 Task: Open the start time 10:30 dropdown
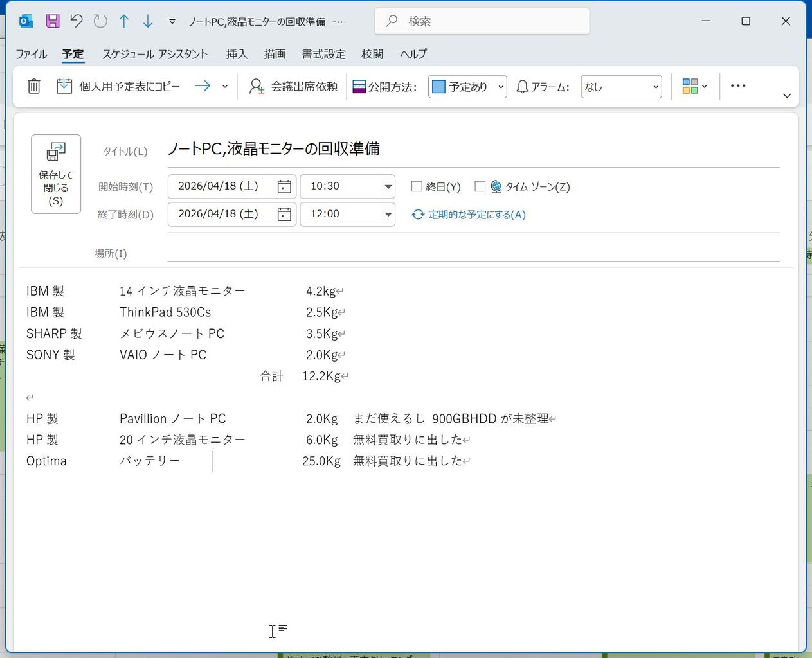coord(388,186)
